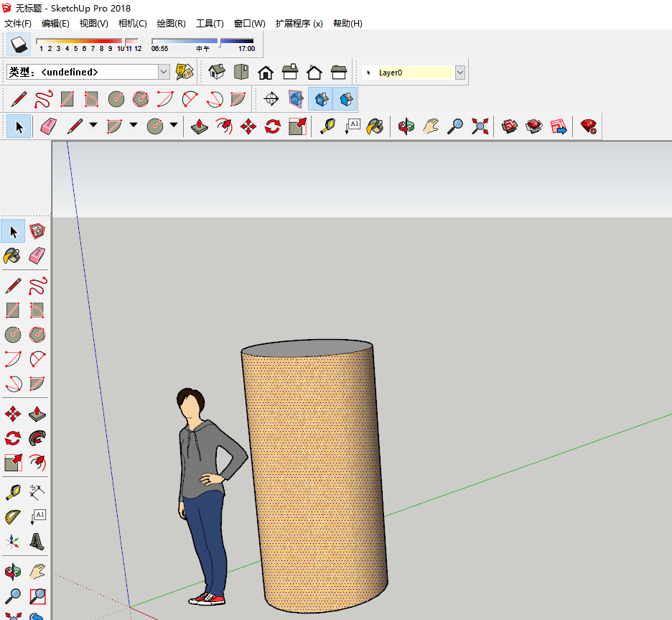
Task: Select the Pan hand tool in top toolbar
Action: click(430, 126)
